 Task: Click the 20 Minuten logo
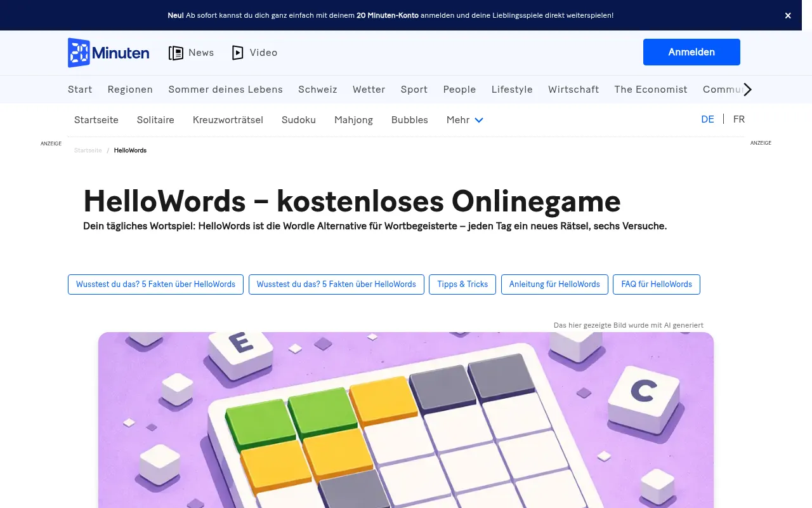[108, 53]
